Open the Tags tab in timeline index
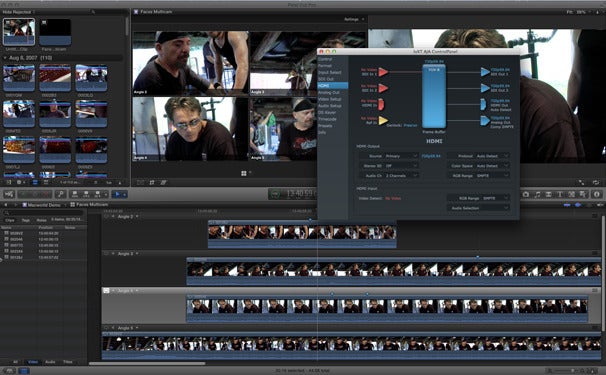Viewport: 606px width, 375px height. [x=26, y=220]
